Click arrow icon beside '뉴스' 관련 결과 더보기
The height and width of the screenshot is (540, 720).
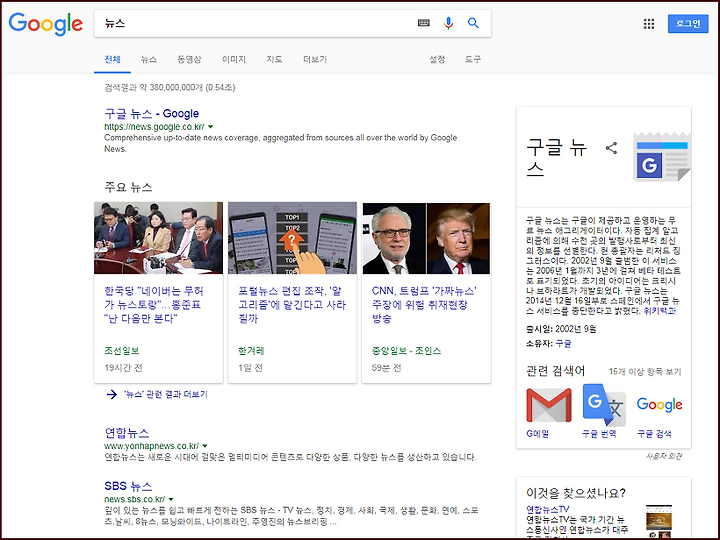[x=112, y=394]
